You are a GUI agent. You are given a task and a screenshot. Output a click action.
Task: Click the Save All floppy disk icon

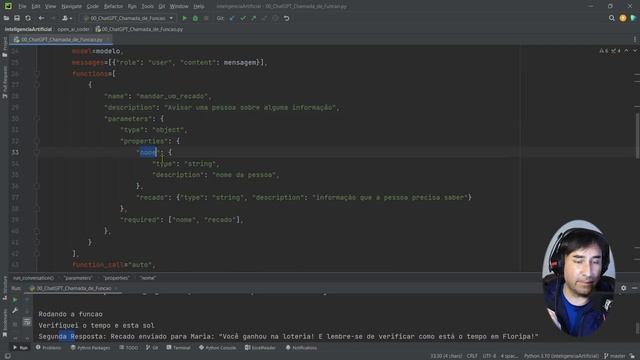[17, 18]
